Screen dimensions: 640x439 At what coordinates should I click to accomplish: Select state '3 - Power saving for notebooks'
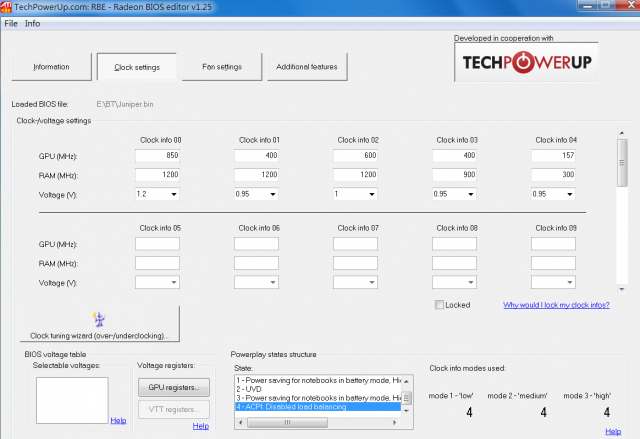(318, 398)
